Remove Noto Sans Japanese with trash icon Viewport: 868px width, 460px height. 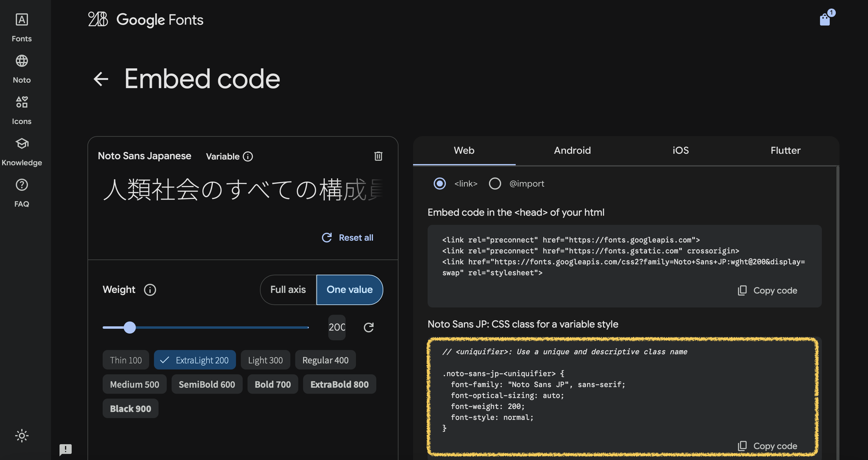[378, 156]
